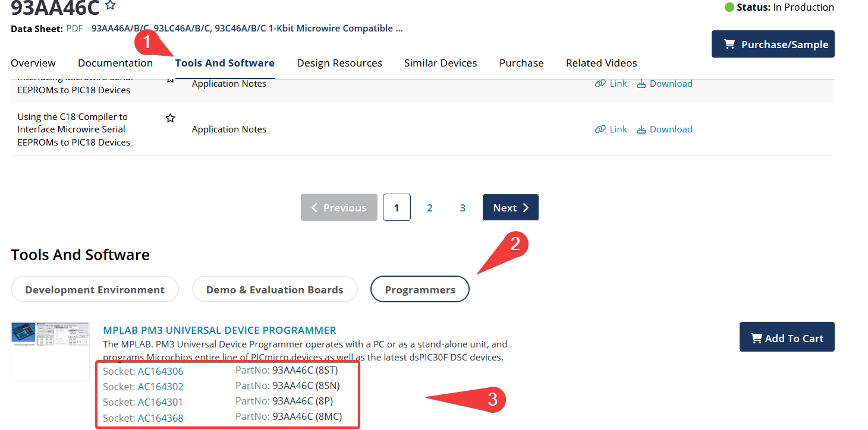Switch to the Overview tab
The image size is (868, 430).
[33, 63]
